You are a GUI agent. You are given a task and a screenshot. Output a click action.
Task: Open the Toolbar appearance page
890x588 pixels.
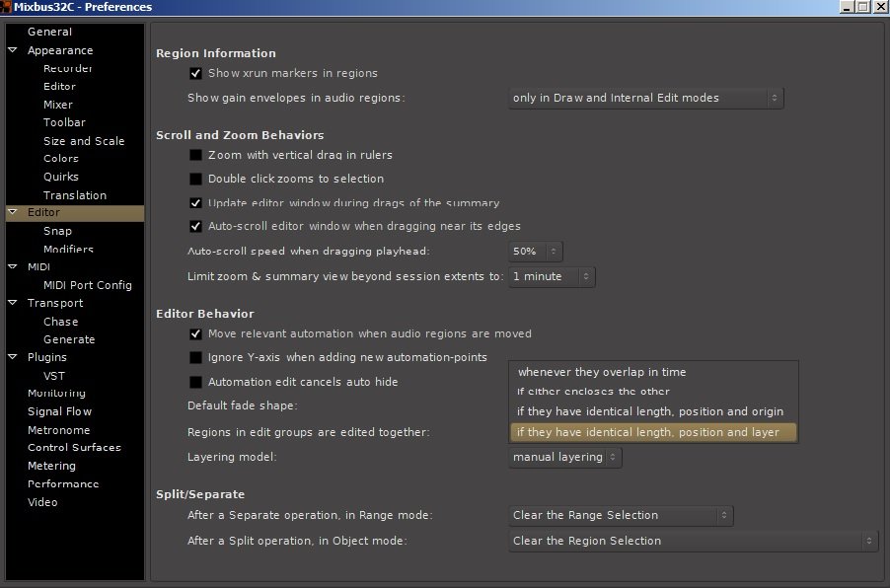[64, 122]
